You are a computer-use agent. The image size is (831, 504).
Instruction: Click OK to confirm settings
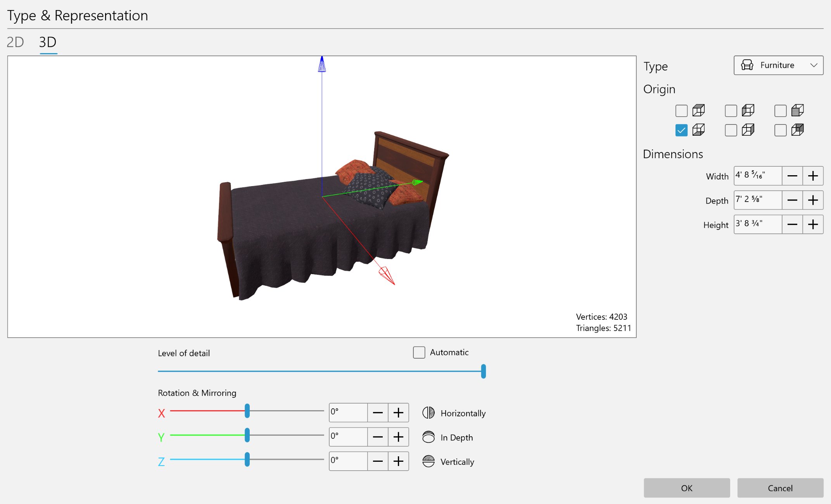pyautogui.click(x=686, y=487)
